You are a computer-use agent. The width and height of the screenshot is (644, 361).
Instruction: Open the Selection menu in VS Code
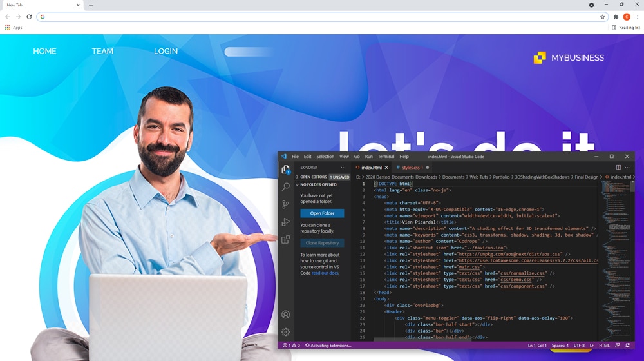[325, 156]
